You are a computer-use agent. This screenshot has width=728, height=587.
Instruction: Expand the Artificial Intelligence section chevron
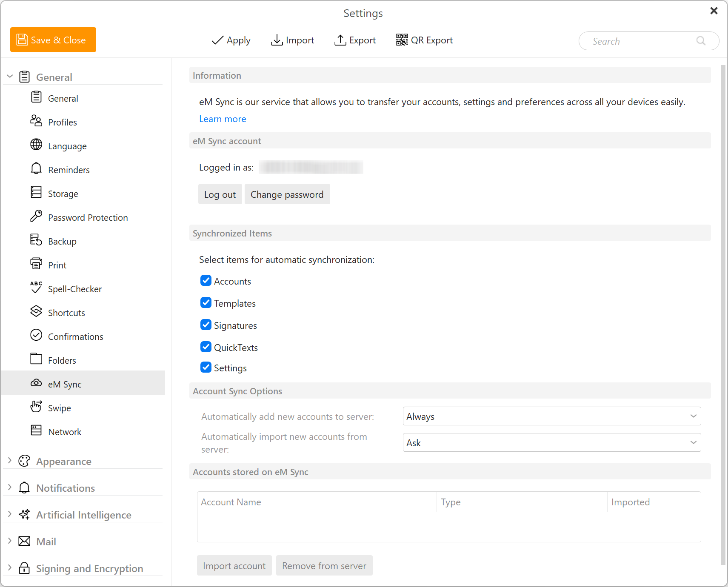pos(10,514)
